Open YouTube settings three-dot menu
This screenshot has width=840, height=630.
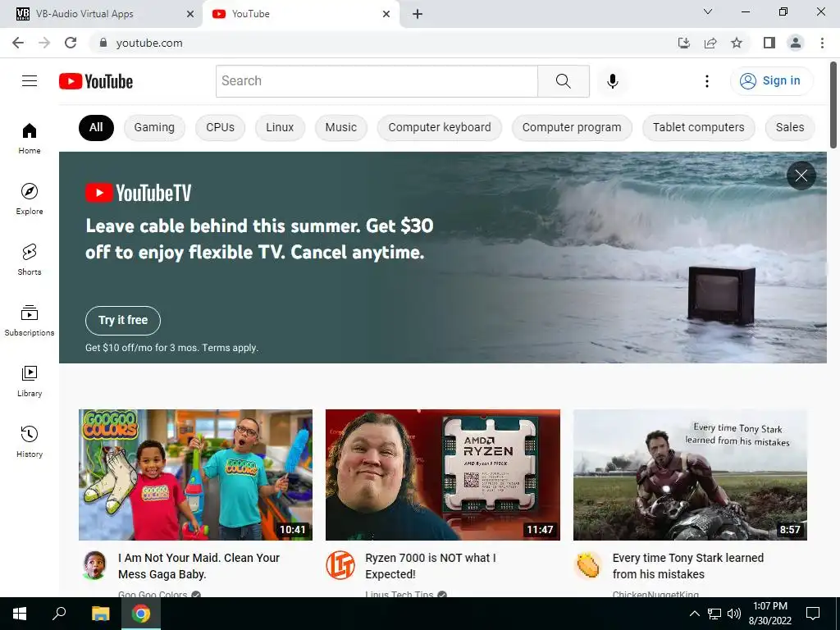click(706, 81)
